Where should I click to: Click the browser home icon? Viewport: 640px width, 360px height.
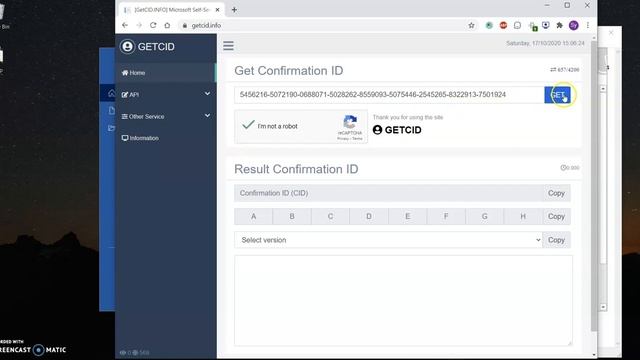click(x=167, y=25)
